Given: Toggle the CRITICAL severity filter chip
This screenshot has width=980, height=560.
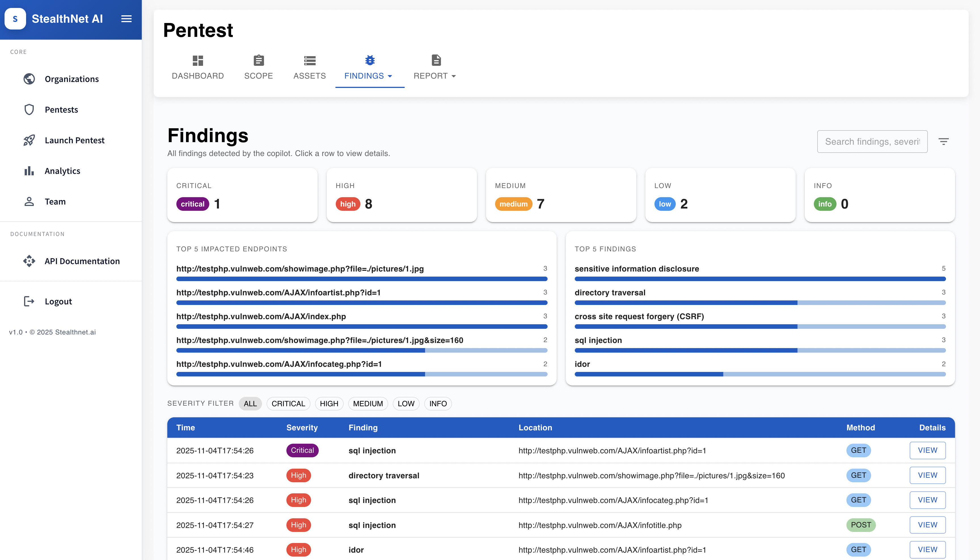Looking at the screenshot, I should point(288,403).
